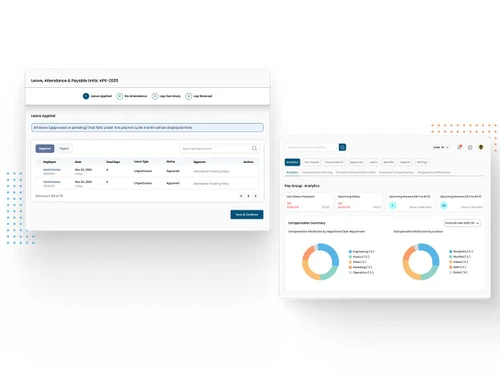Click the Upcoming Salary card
Viewport: 500px width, 375px height.
click(x=359, y=202)
